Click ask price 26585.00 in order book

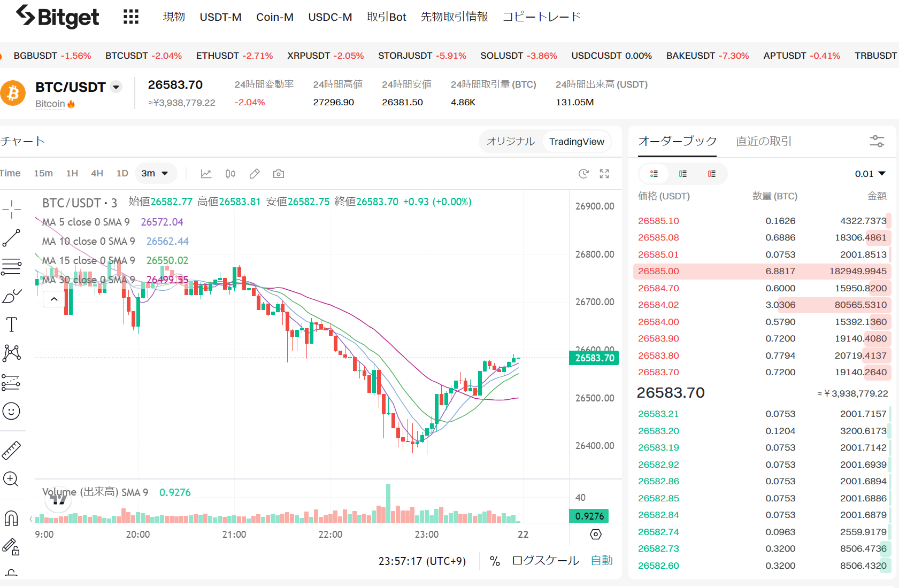pyautogui.click(x=658, y=271)
